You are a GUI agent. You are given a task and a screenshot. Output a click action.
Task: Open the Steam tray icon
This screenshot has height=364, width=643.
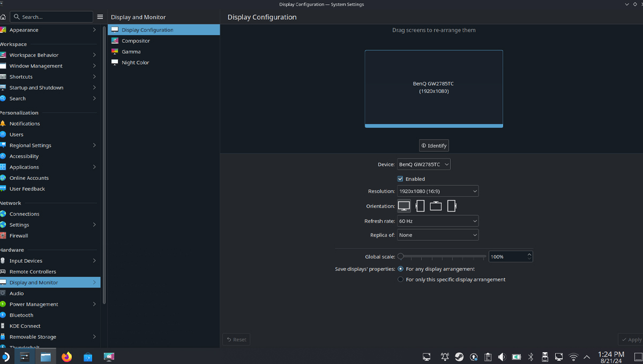459,357
